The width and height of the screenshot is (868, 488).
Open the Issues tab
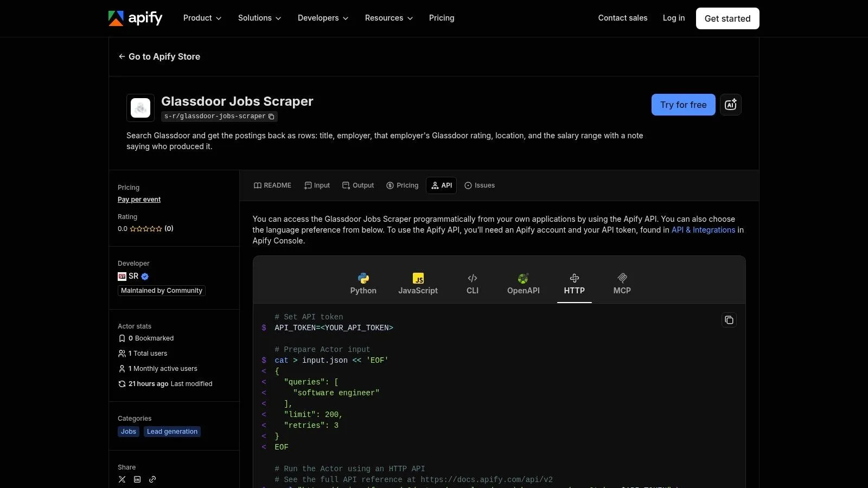coord(480,185)
